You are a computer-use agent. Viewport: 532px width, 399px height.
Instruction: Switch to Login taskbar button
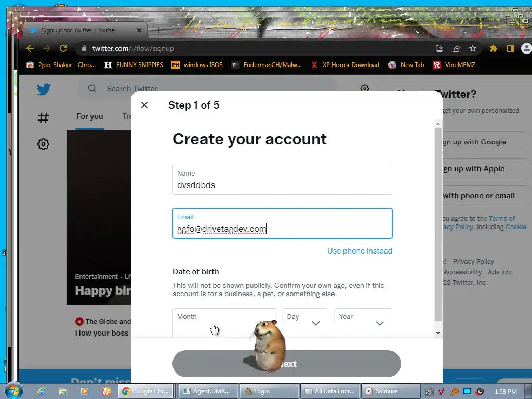click(269, 391)
